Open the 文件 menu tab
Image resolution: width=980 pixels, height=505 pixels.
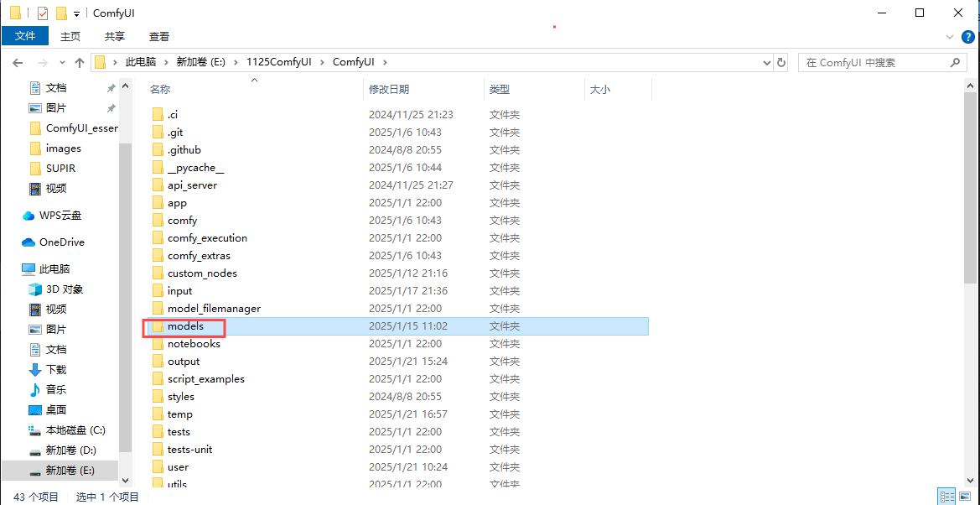(25, 36)
